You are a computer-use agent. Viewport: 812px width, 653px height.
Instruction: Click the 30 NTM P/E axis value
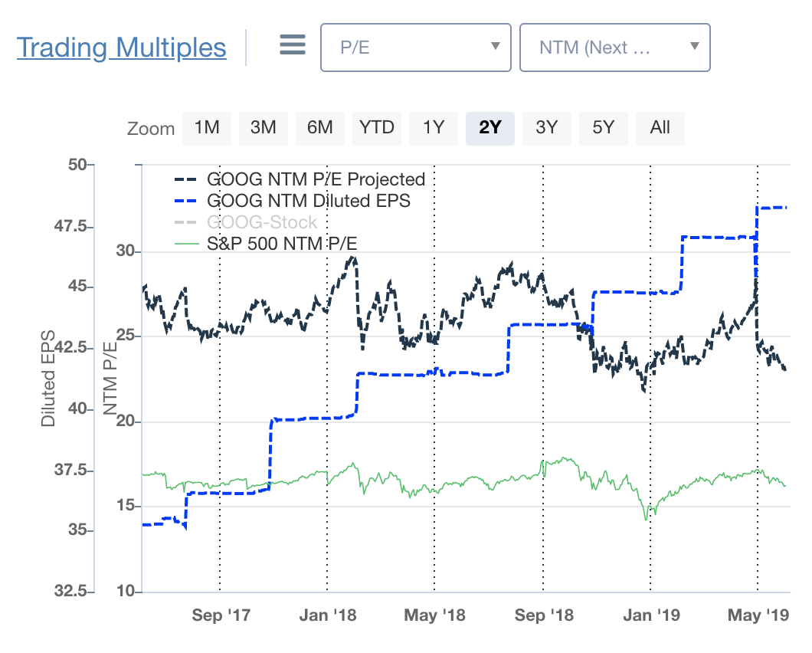(x=125, y=251)
